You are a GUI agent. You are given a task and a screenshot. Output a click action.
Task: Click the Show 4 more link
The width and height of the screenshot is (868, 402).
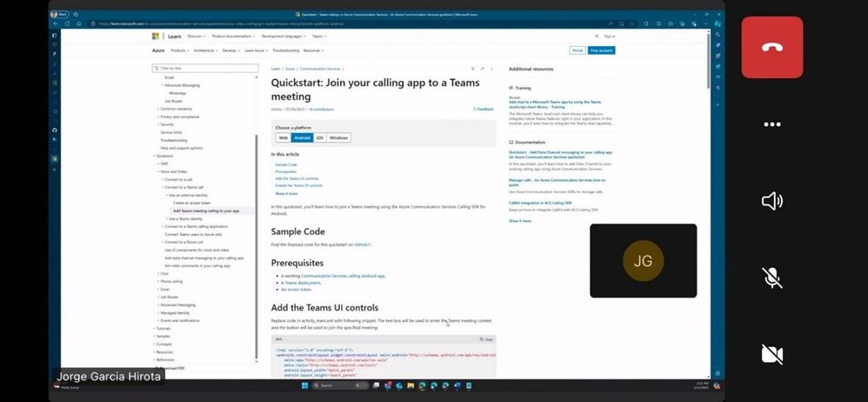[x=286, y=194]
